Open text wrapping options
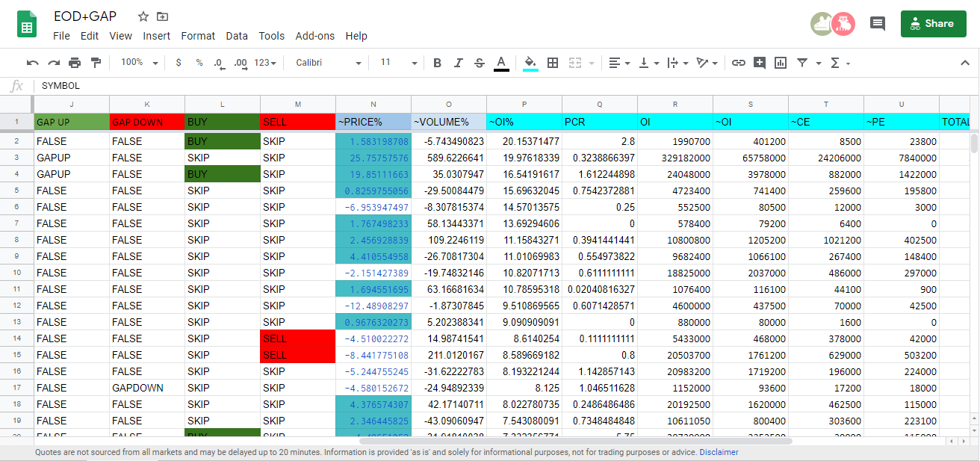Screen dimensions: 980x461 pos(677,63)
